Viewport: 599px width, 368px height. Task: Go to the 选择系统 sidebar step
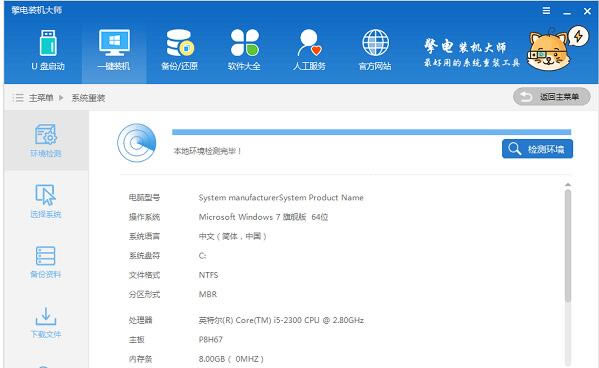pyautogui.click(x=46, y=201)
